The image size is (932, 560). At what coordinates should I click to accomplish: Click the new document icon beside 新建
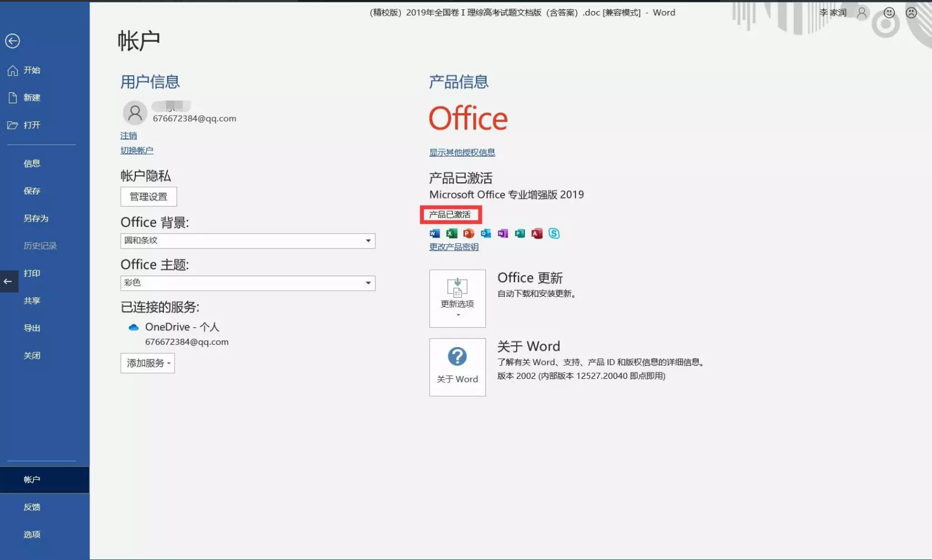coord(13,97)
